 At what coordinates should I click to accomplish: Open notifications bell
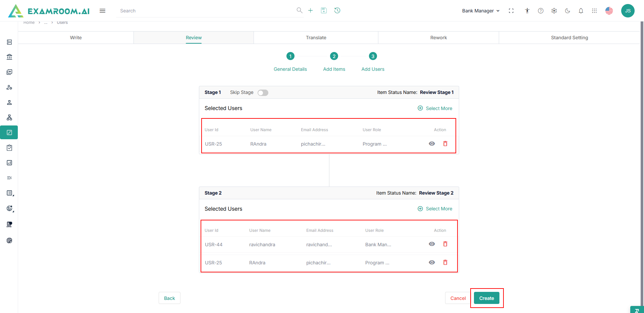click(581, 11)
